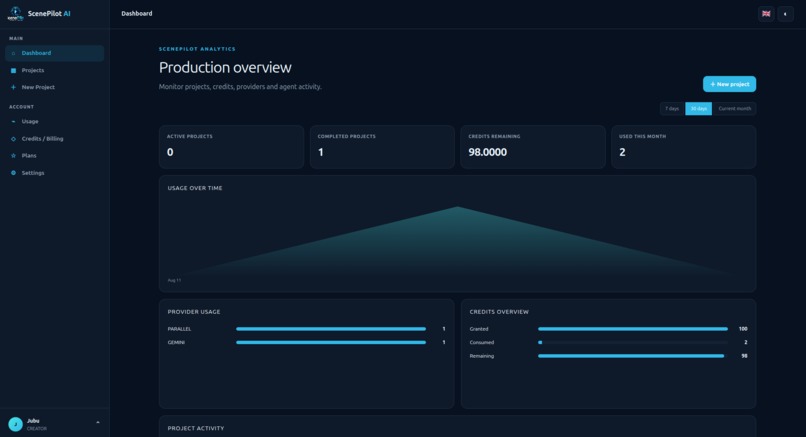Click the SCENEPILOT ANALYTICS label
The height and width of the screenshot is (437, 806).
click(x=197, y=49)
